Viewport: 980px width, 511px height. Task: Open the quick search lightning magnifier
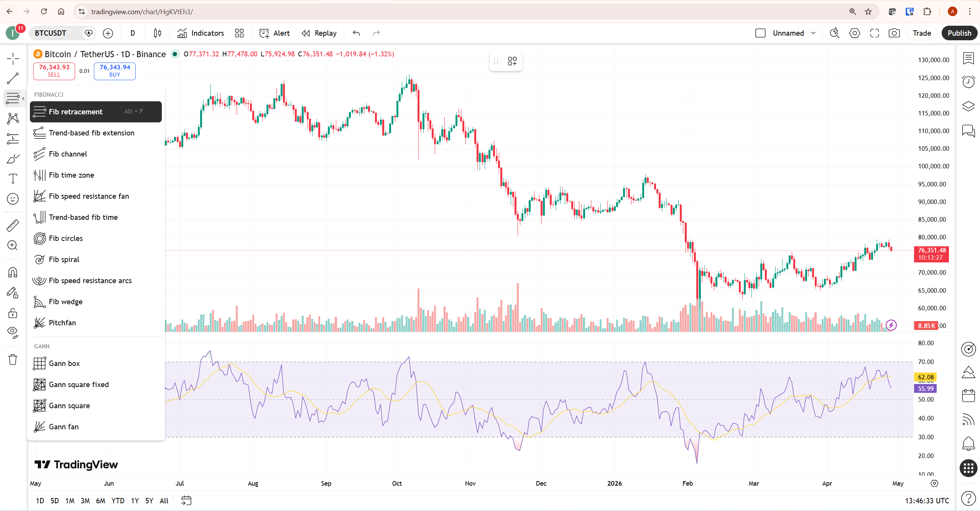point(835,33)
